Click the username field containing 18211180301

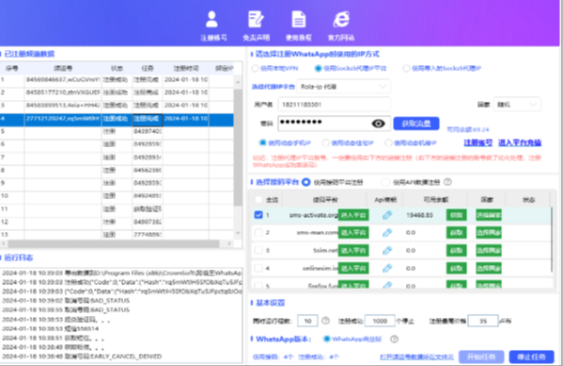point(334,105)
